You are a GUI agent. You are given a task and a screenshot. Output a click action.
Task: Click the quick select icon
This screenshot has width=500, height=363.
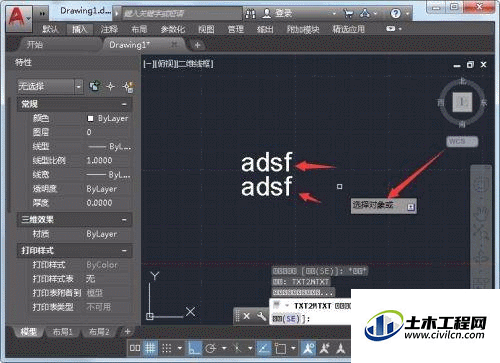[128, 87]
